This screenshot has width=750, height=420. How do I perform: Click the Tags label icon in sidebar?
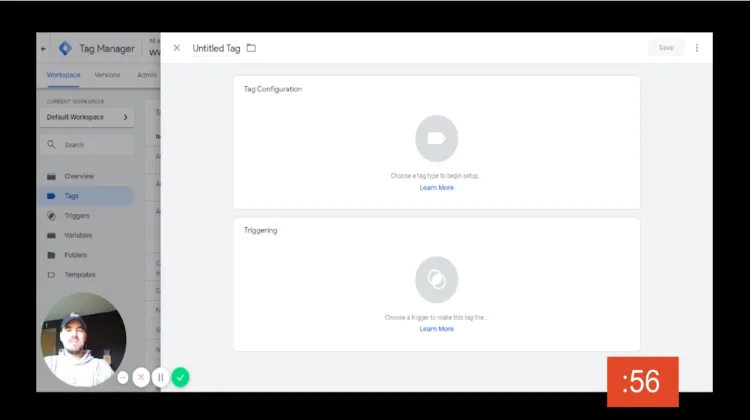51,196
